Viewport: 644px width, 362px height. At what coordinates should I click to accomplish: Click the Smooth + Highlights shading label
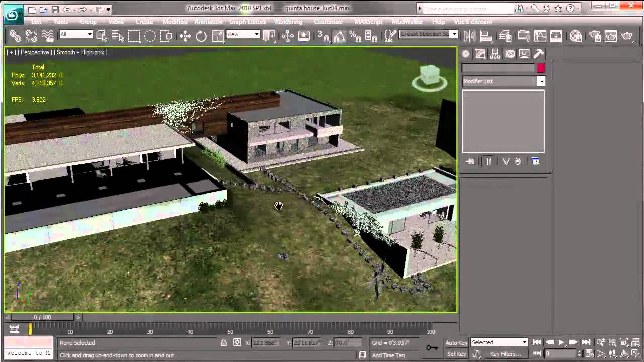tap(80, 52)
